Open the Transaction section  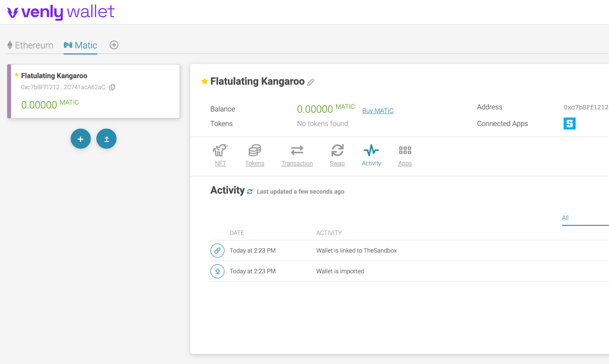pos(297,155)
